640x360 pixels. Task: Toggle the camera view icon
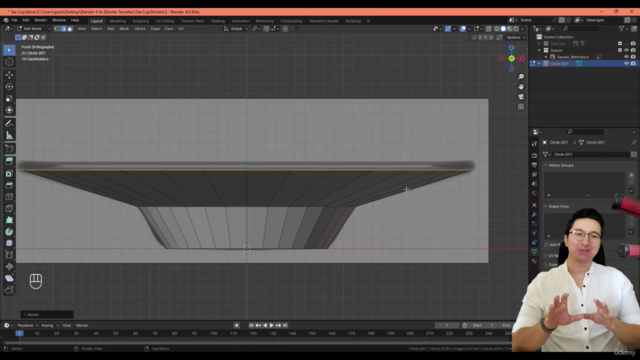(x=521, y=97)
